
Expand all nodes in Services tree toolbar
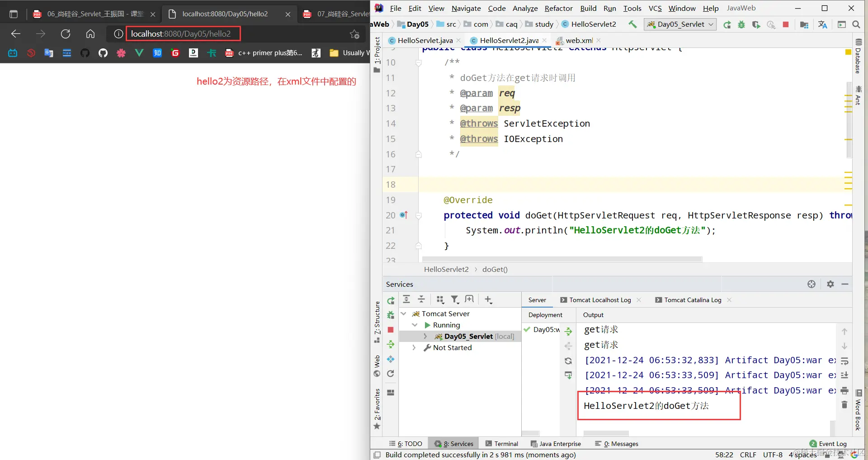(406, 299)
